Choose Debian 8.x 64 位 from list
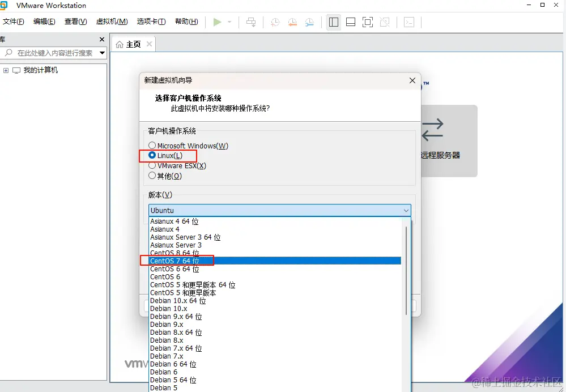Image resolution: width=566 pixels, height=392 pixels. [x=275, y=333]
